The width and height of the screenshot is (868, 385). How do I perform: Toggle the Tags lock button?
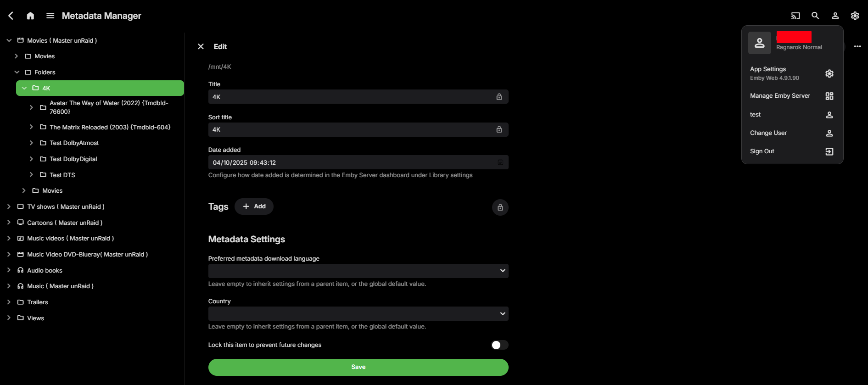click(x=500, y=207)
